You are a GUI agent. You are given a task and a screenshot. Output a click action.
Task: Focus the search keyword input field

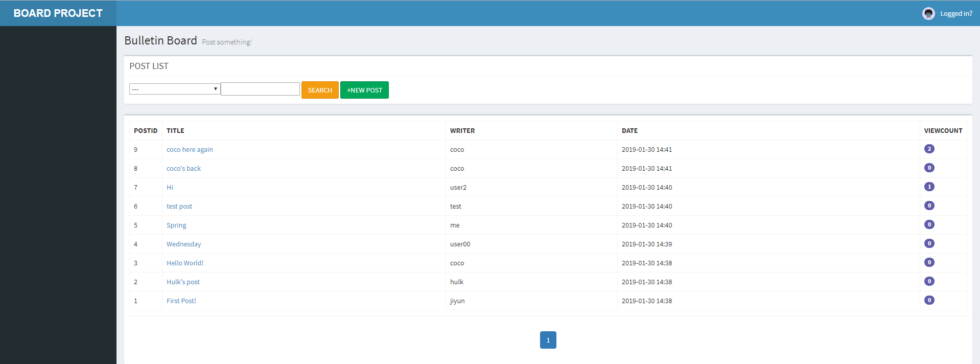260,89
